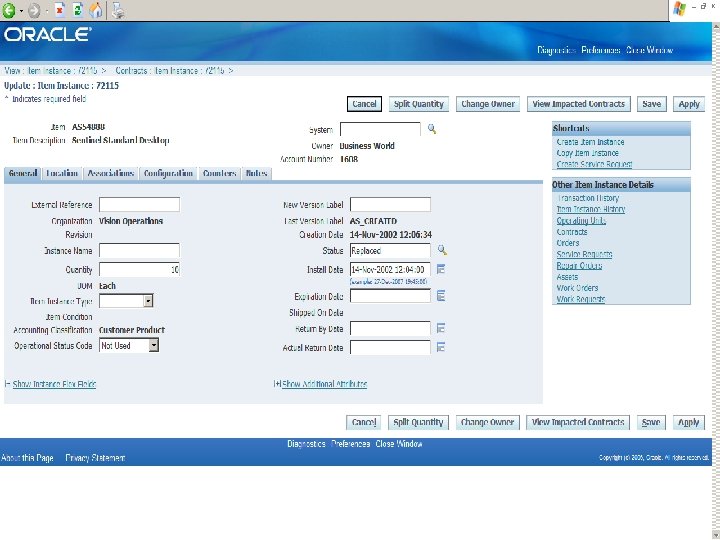This screenshot has width=720, height=540.
Task: Click the bottom Apply button
Action: 688,422
